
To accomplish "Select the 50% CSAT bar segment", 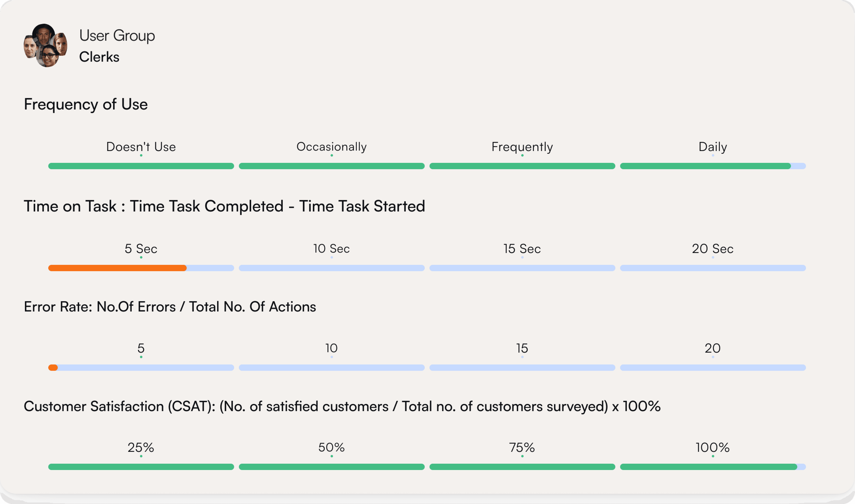I will (x=332, y=467).
